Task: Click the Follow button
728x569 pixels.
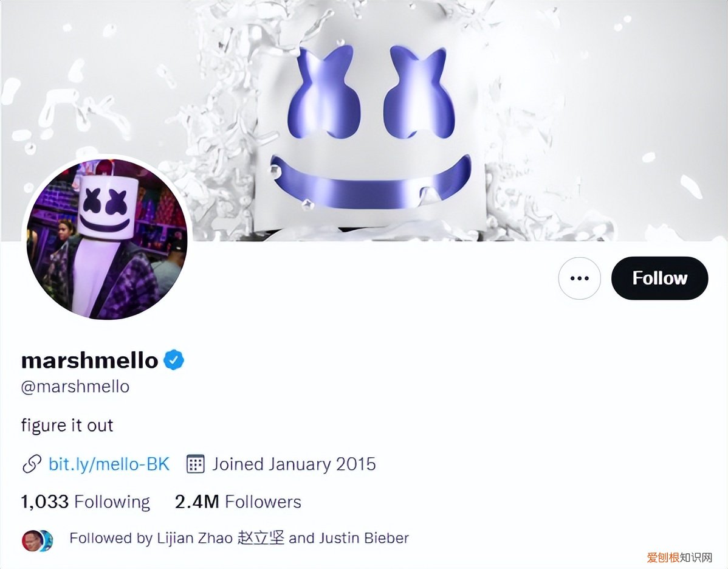Action: (659, 278)
